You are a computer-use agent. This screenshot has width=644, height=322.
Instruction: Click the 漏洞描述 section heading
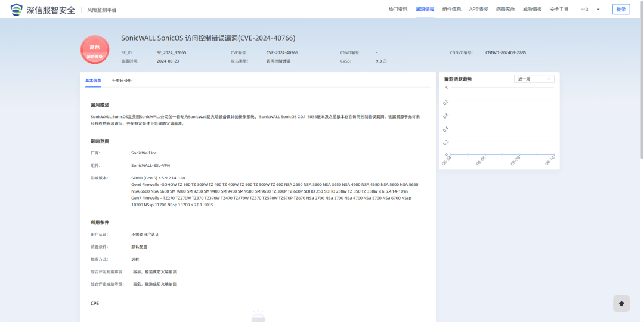coord(100,105)
